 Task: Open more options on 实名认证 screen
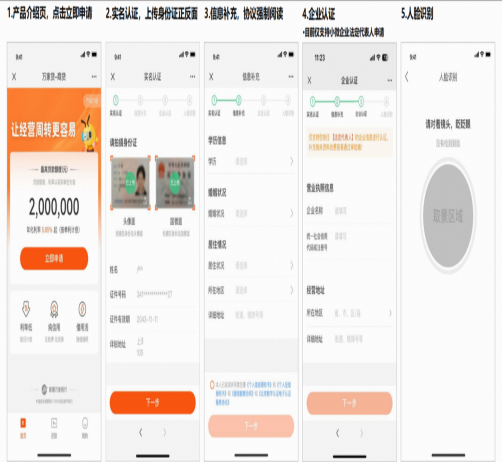coord(193,77)
